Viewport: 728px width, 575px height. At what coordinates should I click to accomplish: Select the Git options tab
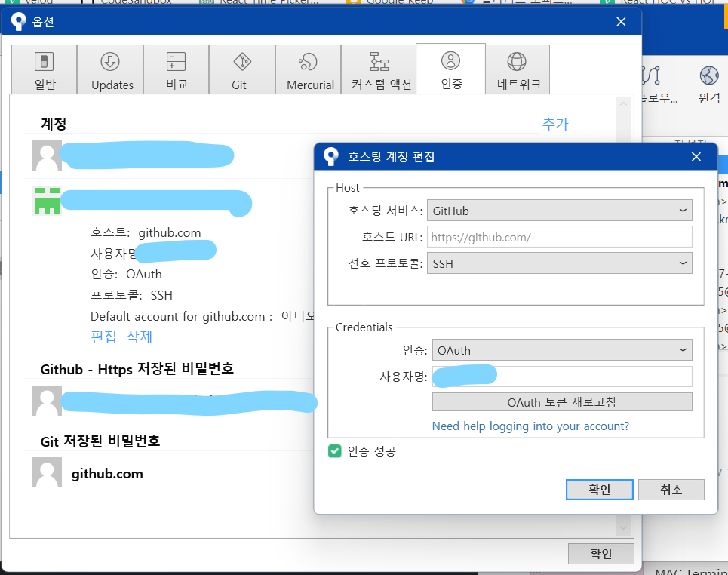click(242, 69)
